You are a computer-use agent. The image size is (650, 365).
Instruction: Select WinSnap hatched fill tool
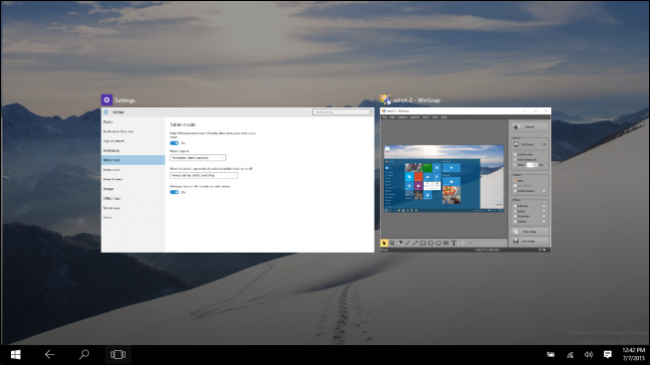pyautogui.click(x=446, y=243)
